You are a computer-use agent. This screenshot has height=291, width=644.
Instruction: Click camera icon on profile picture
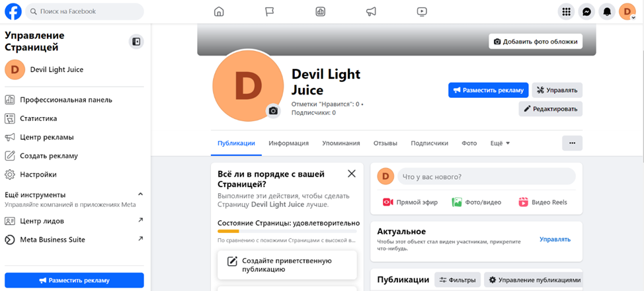tap(273, 111)
